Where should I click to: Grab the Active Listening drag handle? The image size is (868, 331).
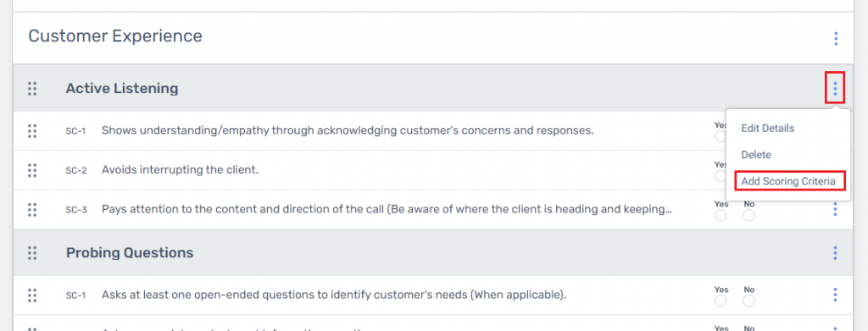32,88
